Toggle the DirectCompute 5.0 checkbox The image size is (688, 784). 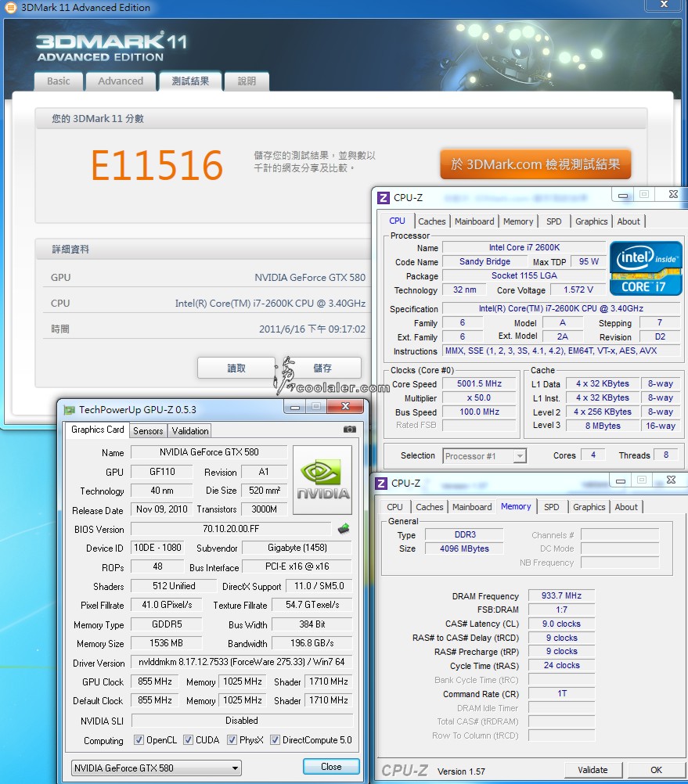(275, 740)
